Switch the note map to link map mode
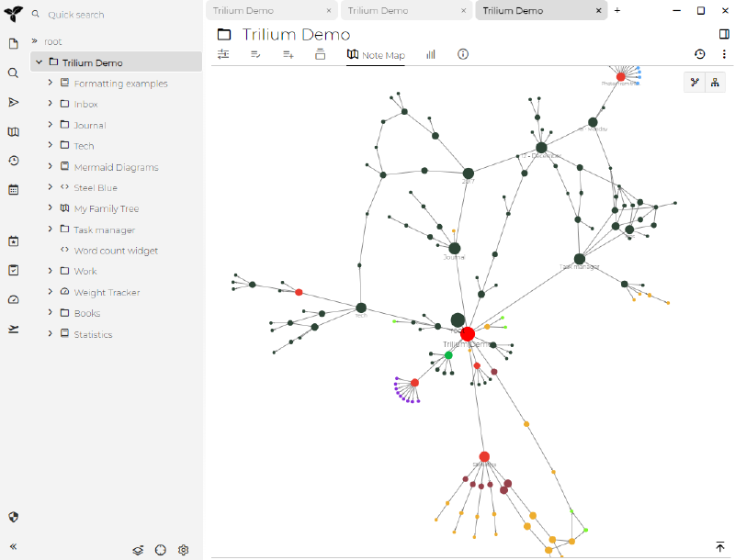Viewport: 735px width, 560px height. click(x=695, y=83)
